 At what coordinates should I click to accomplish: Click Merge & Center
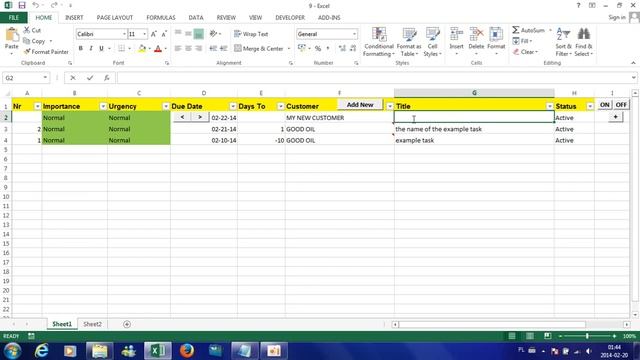[259, 49]
